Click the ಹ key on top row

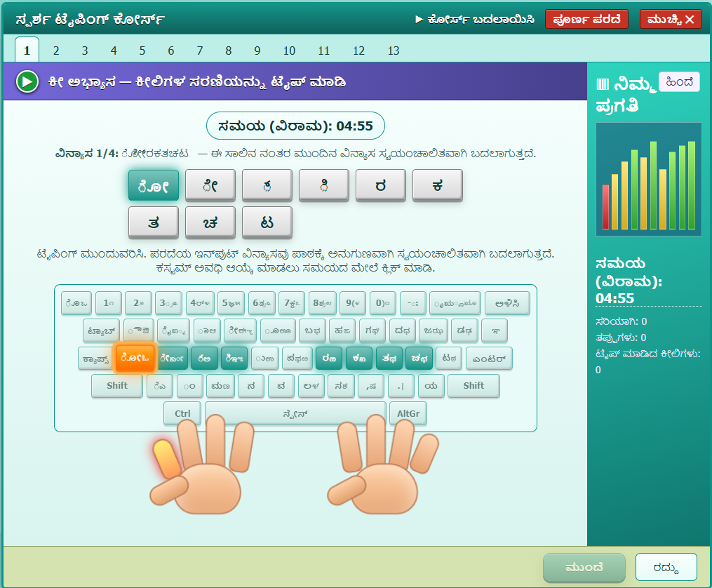[x=342, y=330]
